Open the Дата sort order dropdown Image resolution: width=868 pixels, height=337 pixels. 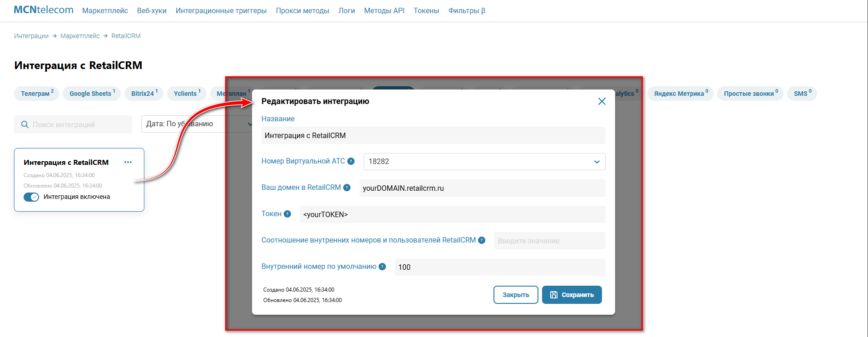(198, 124)
